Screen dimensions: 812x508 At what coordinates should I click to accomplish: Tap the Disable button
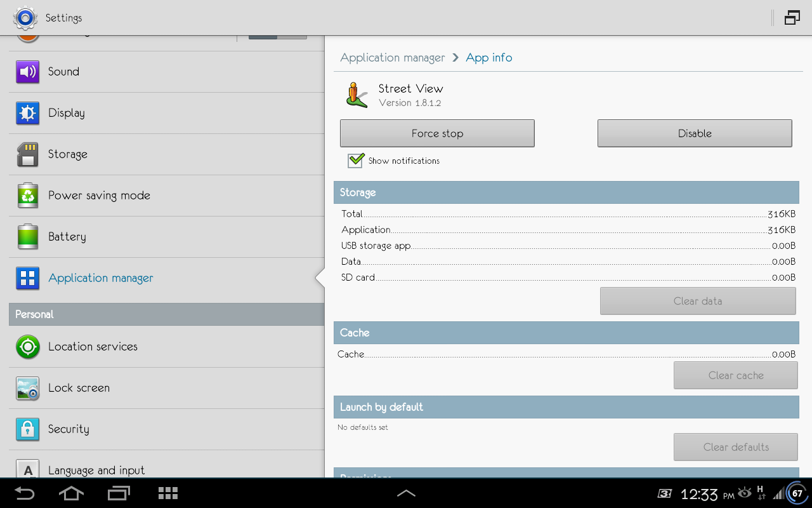[x=695, y=133]
